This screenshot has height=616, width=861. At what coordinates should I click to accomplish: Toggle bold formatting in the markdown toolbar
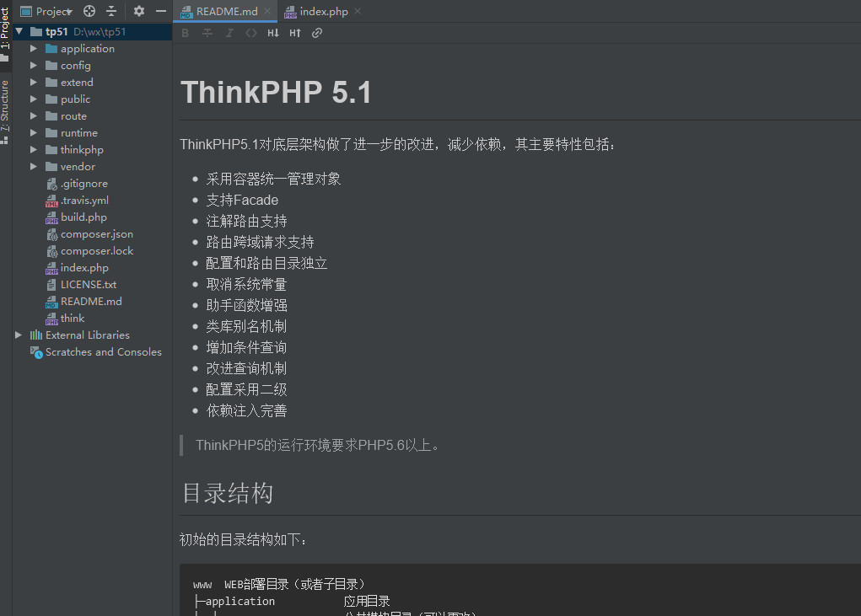pos(185,33)
